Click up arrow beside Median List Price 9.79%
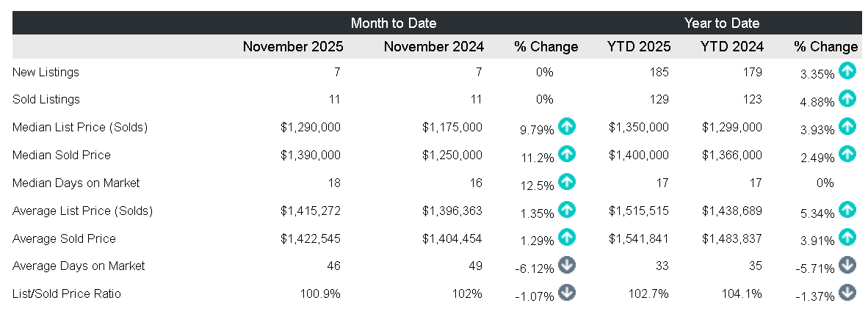The width and height of the screenshot is (868, 314). [x=566, y=126]
